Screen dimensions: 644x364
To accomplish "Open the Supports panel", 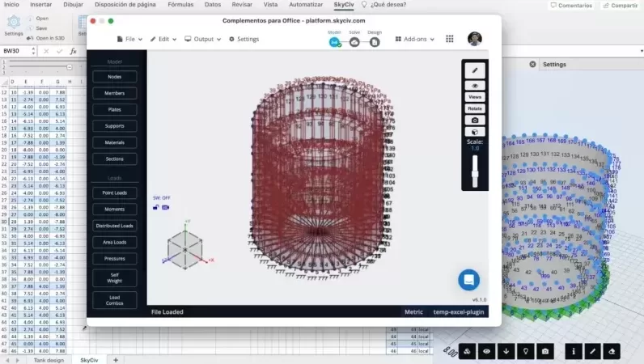I will click(x=115, y=126).
